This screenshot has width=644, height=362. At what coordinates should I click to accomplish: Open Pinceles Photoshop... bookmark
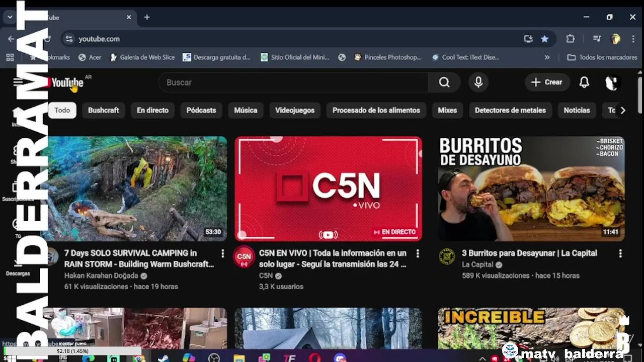click(x=388, y=57)
